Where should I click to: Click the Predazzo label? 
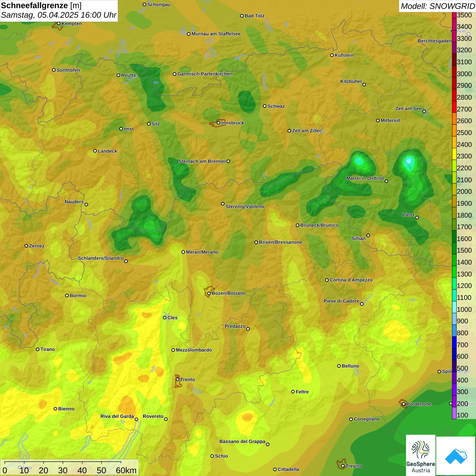[x=235, y=326]
